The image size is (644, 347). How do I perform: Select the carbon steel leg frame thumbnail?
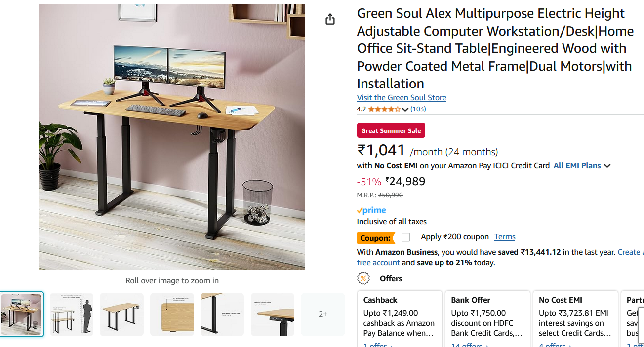click(x=222, y=314)
